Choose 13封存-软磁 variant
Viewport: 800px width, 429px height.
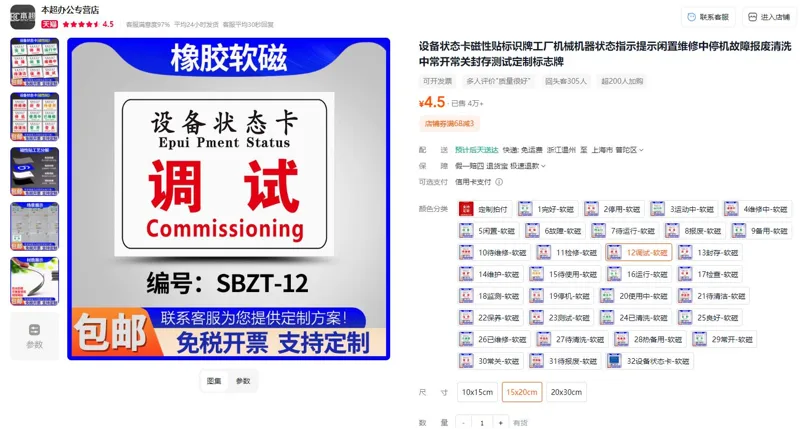(710, 253)
